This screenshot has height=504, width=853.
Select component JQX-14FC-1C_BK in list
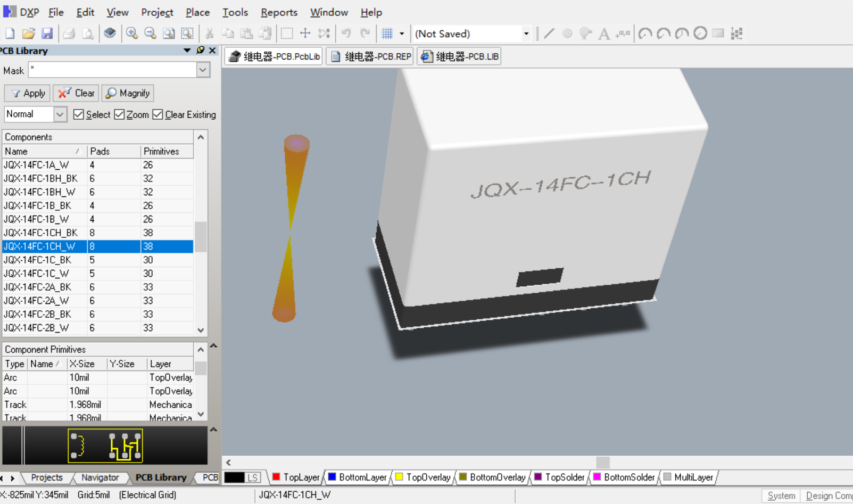98,260
